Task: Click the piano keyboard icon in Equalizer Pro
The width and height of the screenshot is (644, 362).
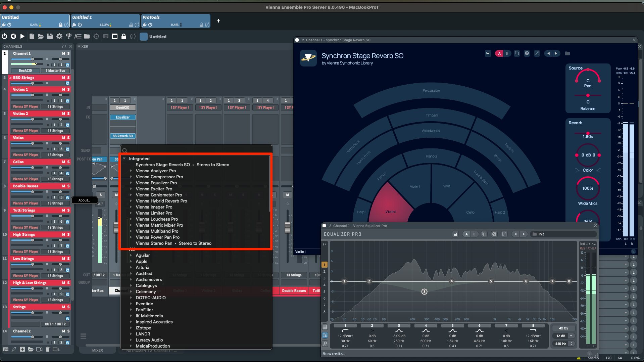Action: click(325, 326)
